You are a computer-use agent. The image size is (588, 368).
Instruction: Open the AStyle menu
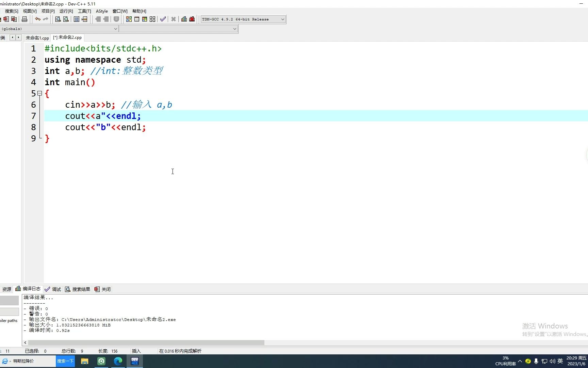102,11
